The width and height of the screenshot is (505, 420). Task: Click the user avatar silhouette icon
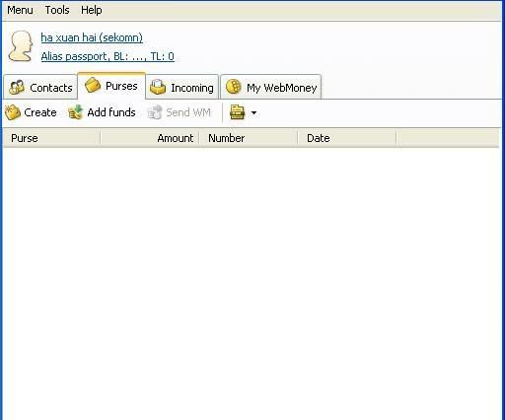[x=21, y=46]
